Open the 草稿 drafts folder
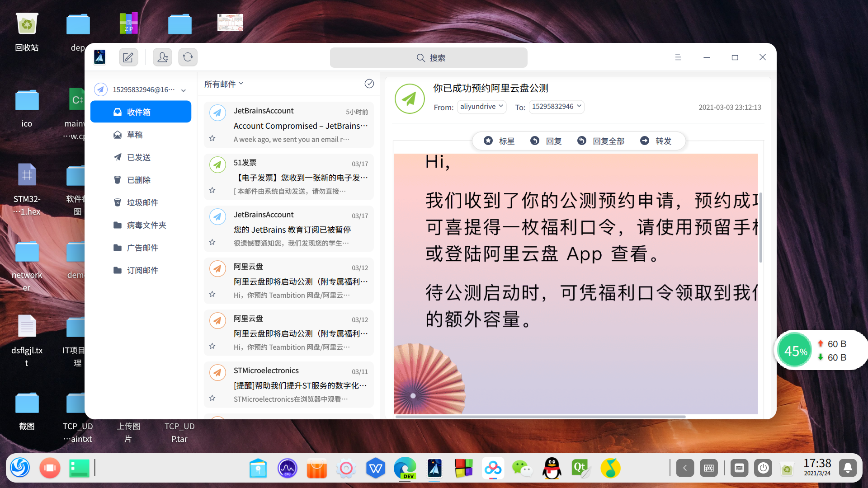 pos(135,135)
